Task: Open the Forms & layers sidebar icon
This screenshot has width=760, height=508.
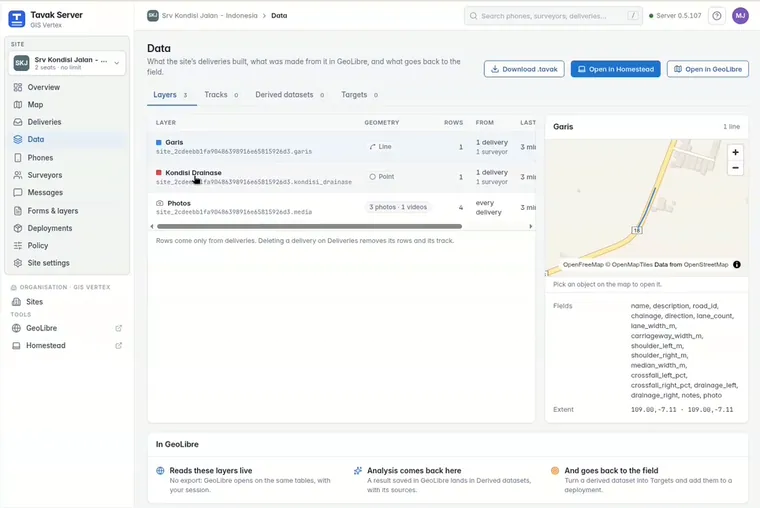Action: pos(18,211)
